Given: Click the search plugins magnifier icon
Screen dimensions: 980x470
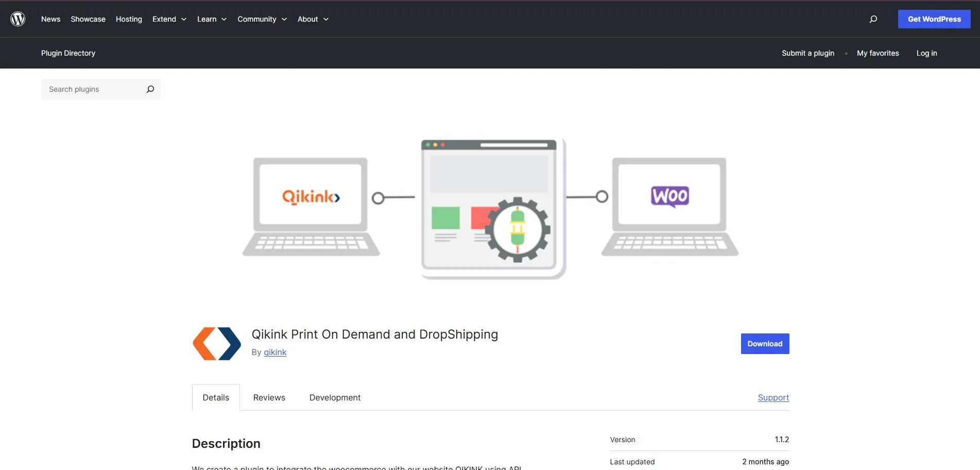Looking at the screenshot, I should coord(150,89).
